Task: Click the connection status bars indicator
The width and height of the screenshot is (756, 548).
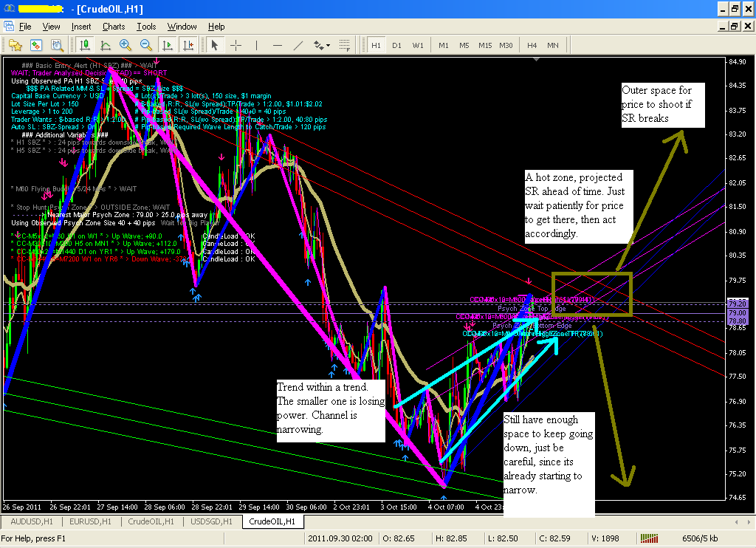Action: coord(648,538)
